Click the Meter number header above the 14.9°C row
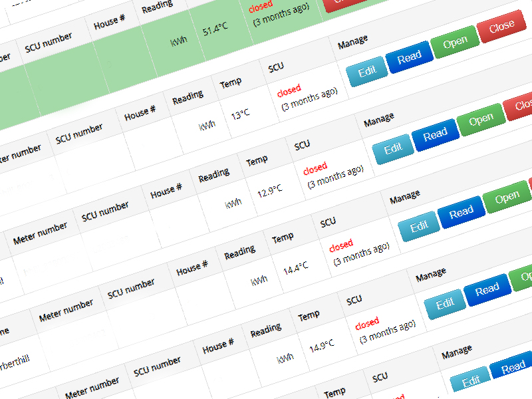Image resolution: width=532 pixels, height=399 pixels. [x=92, y=387]
